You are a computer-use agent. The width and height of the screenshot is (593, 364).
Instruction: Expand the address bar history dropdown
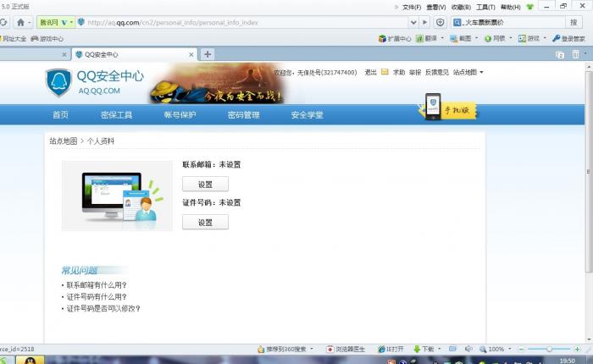point(413,22)
